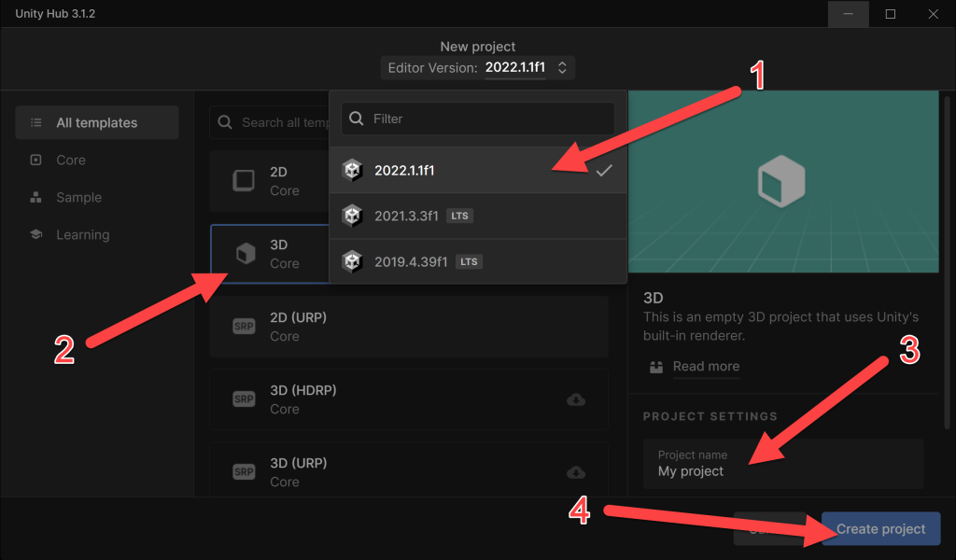This screenshot has height=560, width=956.
Task: Click the search magnifier icon for templates
Action: click(224, 122)
